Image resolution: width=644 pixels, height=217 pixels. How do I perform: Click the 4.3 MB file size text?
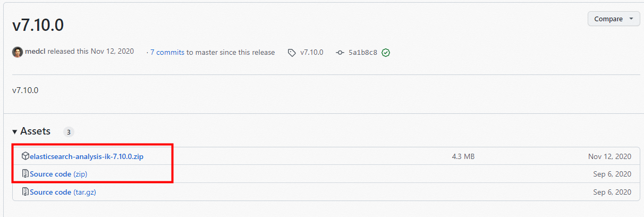pos(463,156)
